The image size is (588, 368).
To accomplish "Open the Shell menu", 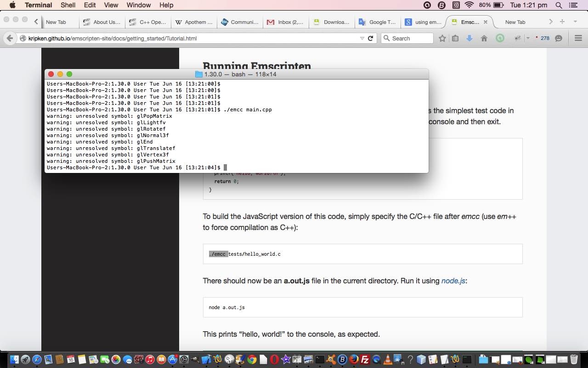I will pyautogui.click(x=68, y=5).
